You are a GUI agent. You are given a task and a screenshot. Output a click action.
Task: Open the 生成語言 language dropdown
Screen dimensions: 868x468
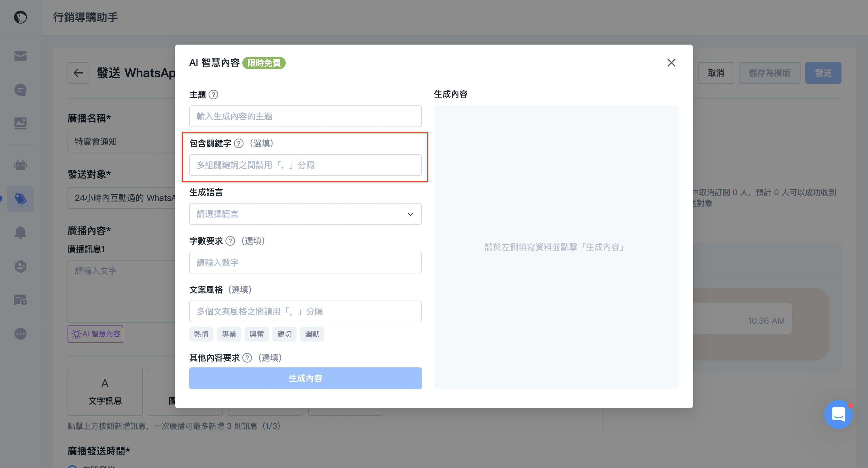click(x=305, y=214)
